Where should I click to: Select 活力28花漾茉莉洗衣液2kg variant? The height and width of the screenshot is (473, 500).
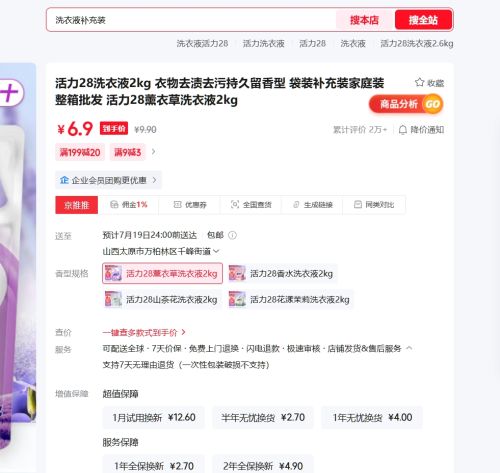pyautogui.click(x=290, y=299)
